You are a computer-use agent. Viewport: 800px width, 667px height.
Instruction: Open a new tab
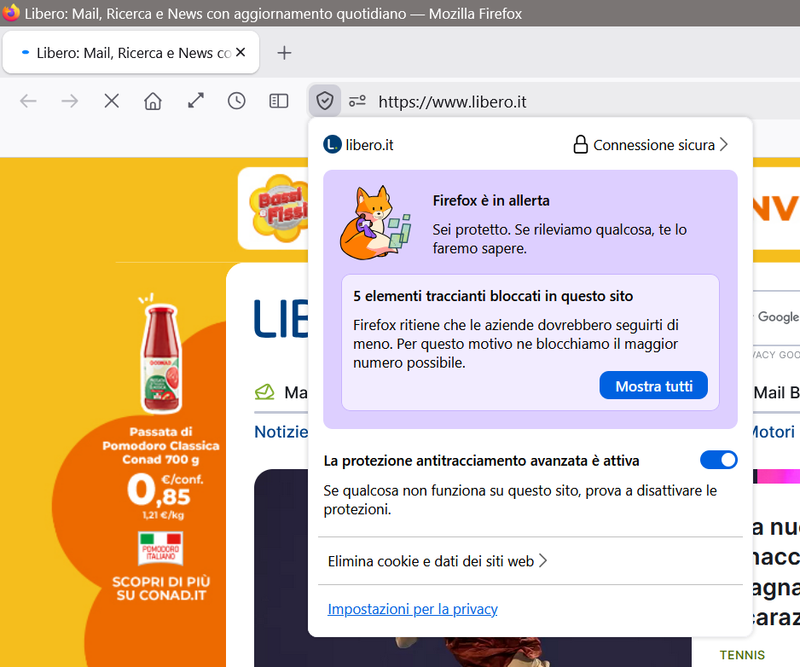(x=284, y=53)
